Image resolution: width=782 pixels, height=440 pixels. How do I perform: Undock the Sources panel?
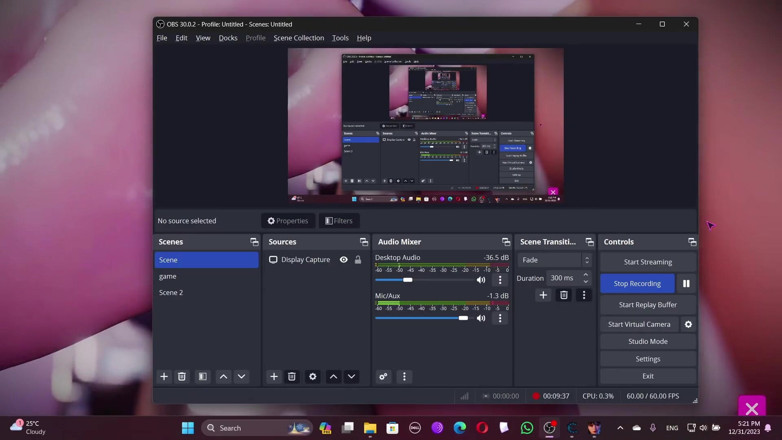click(364, 242)
